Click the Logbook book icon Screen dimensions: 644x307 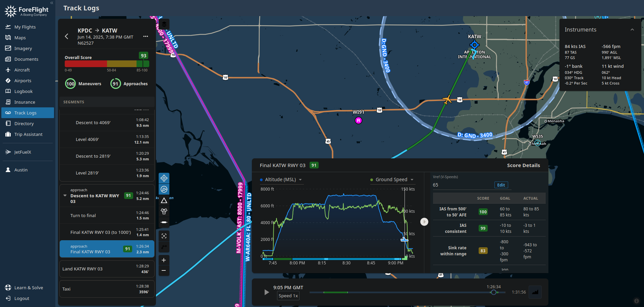(8, 91)
